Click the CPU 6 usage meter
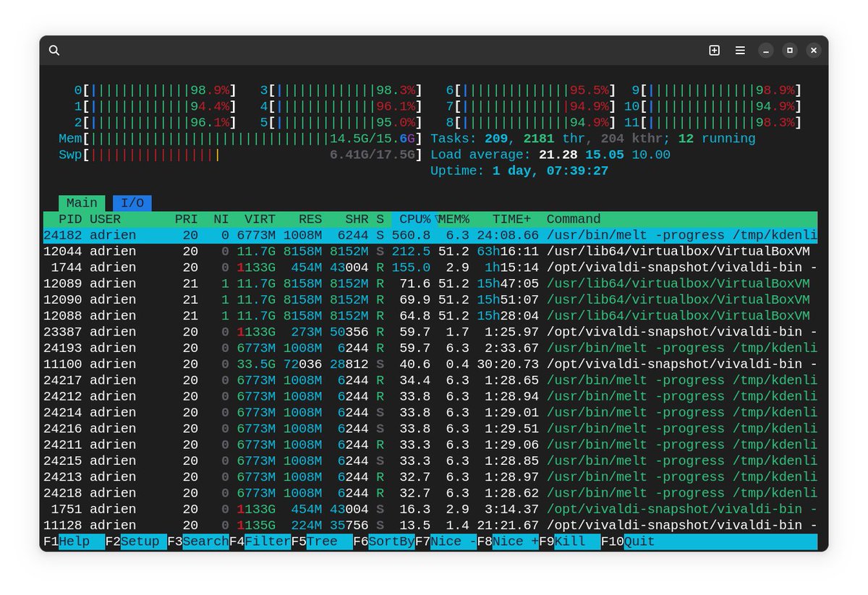Image resolution: width=868 pixels, height=595 pixels. [531, 90]
